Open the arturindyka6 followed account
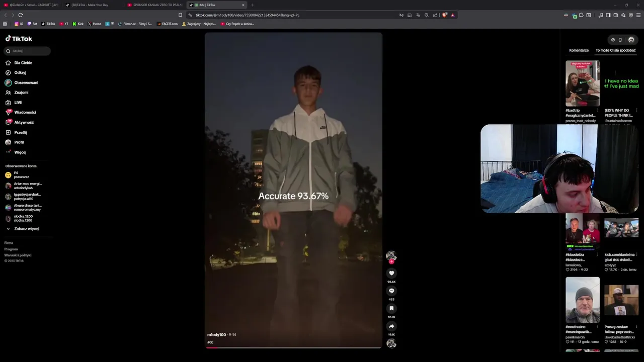Screen dimensions: 644x362 (x=24, y=186)
